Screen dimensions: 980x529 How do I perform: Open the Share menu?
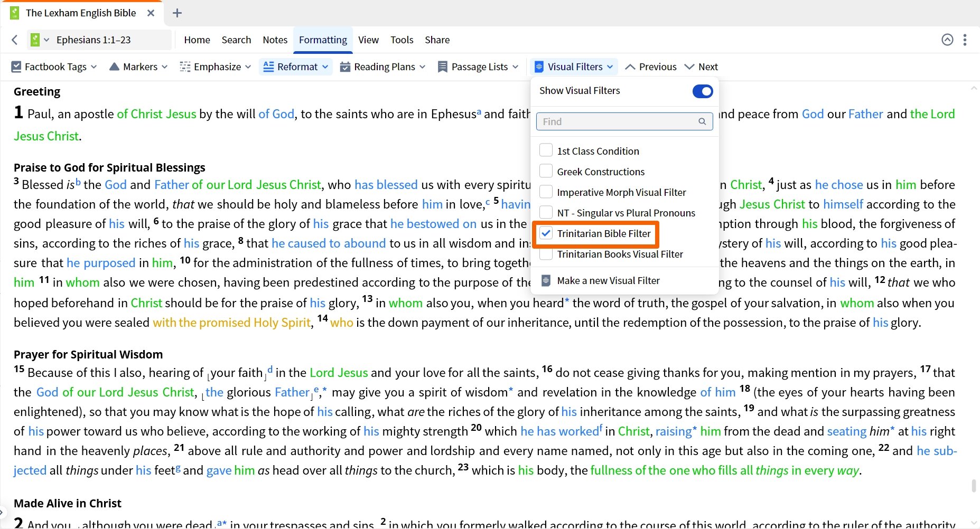coord(437,40)
